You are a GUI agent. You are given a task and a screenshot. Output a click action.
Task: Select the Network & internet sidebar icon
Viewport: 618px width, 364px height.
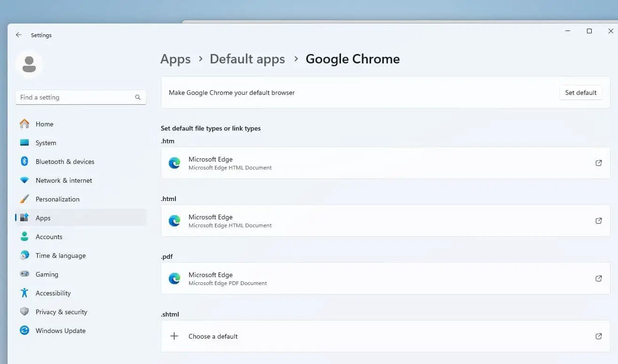point(24,180)
